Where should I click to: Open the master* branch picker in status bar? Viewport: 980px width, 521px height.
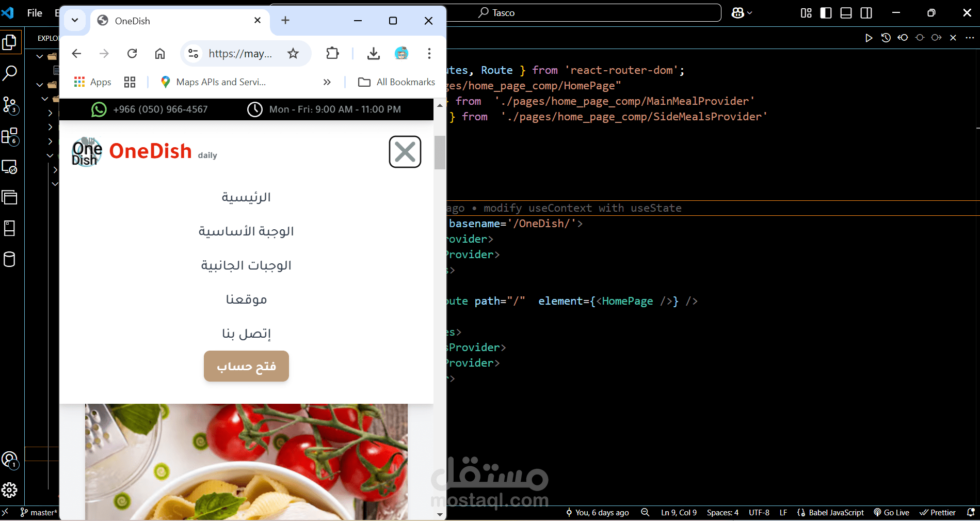(x=39, y=513)
